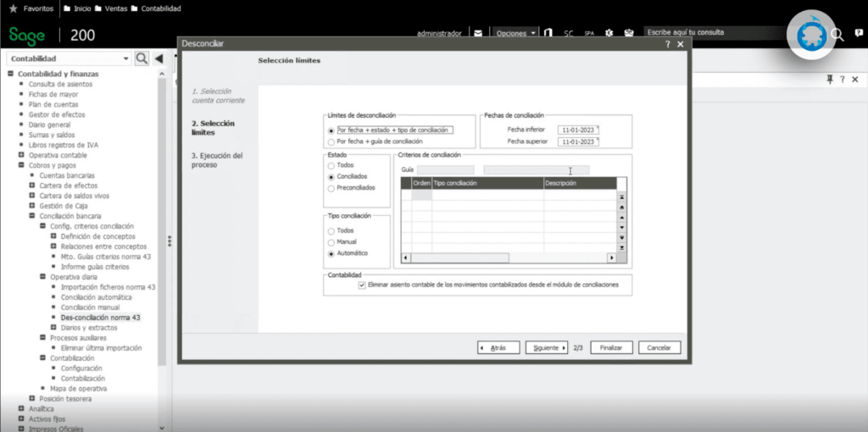Select the Manual tipo conciliación option
This screenshot has height=432, width=868.
(x=331, y=242)
